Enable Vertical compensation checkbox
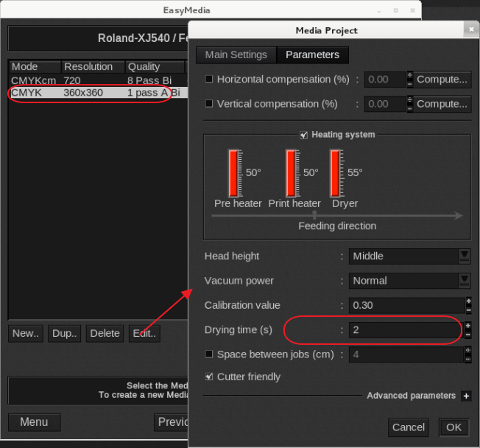This screenshot has height=448, width=480. [x=209, y=104]
